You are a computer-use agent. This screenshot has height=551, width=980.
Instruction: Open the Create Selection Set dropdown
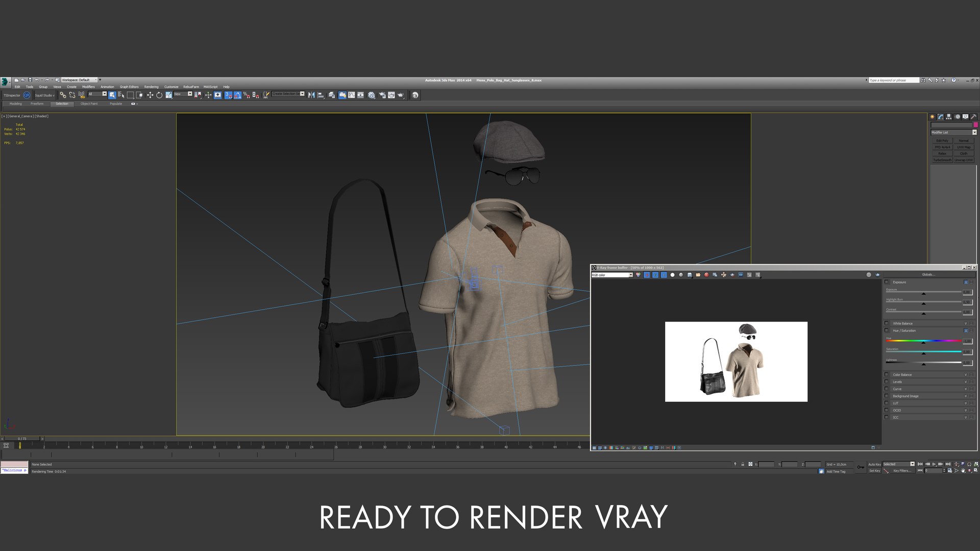(288, 94)
